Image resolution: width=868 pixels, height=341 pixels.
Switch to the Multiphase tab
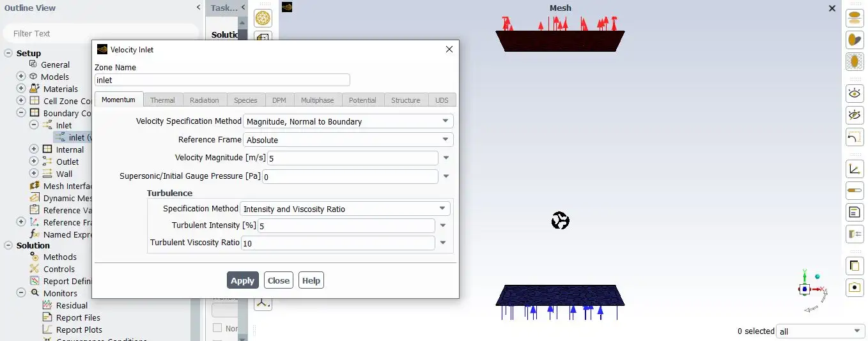(x=318, y=100)
